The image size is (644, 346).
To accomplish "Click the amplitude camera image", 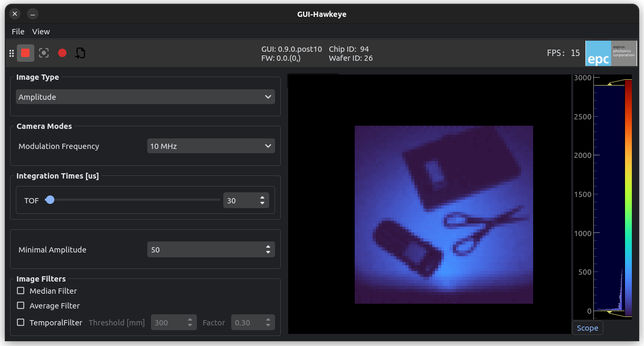I will click(444, 214).
